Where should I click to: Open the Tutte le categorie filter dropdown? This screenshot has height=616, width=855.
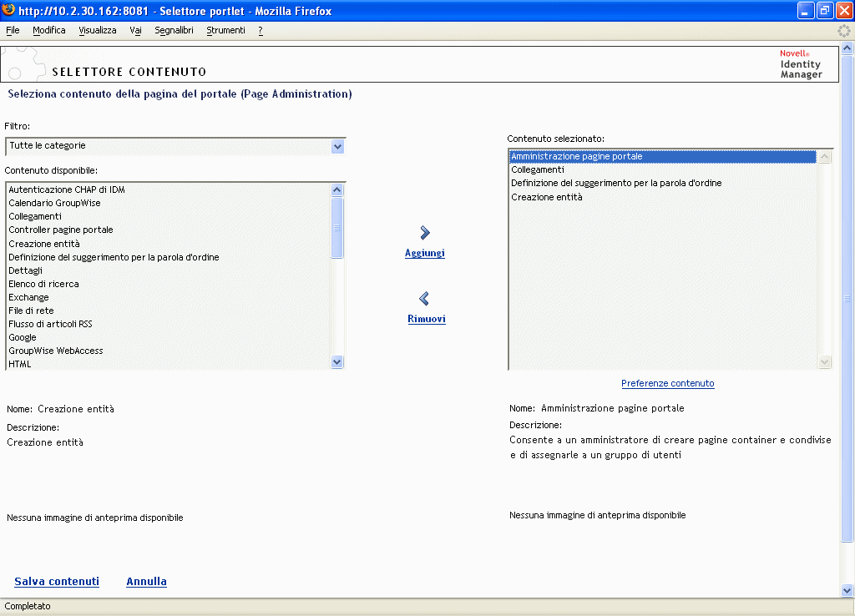(x=337, y=146)
